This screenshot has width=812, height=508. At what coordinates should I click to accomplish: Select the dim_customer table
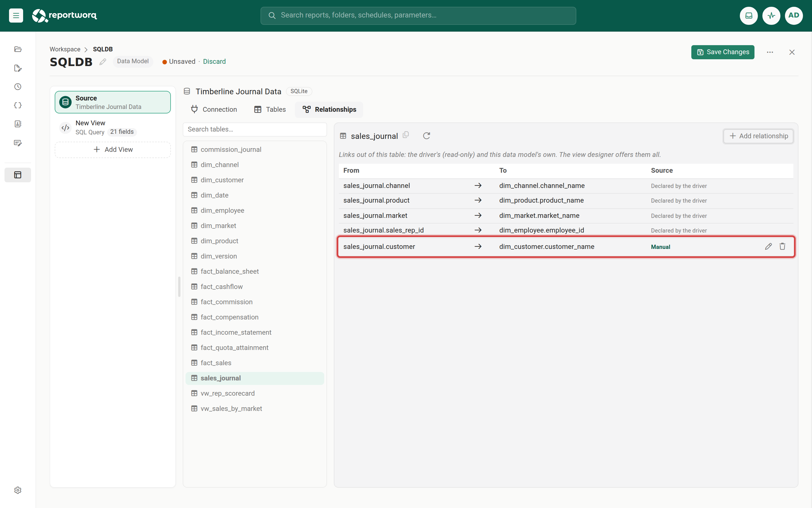pos(255,180)
